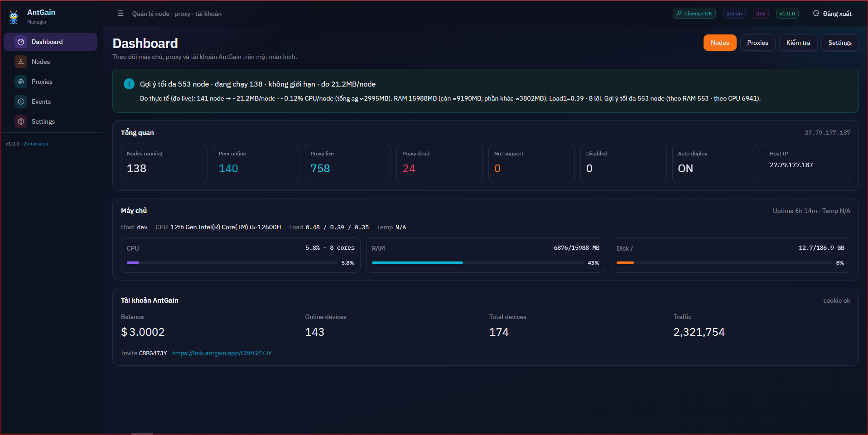The width and height of the screenshot is (868, 435).
Task: Click the RAM usage progress bar
Action: (x=477, y=263)
